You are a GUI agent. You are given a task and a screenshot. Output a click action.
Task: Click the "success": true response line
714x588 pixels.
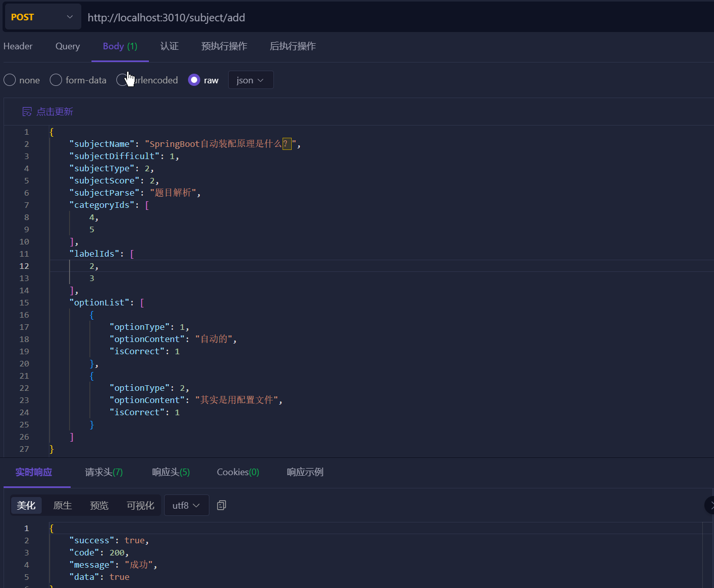tap(109, 540)
